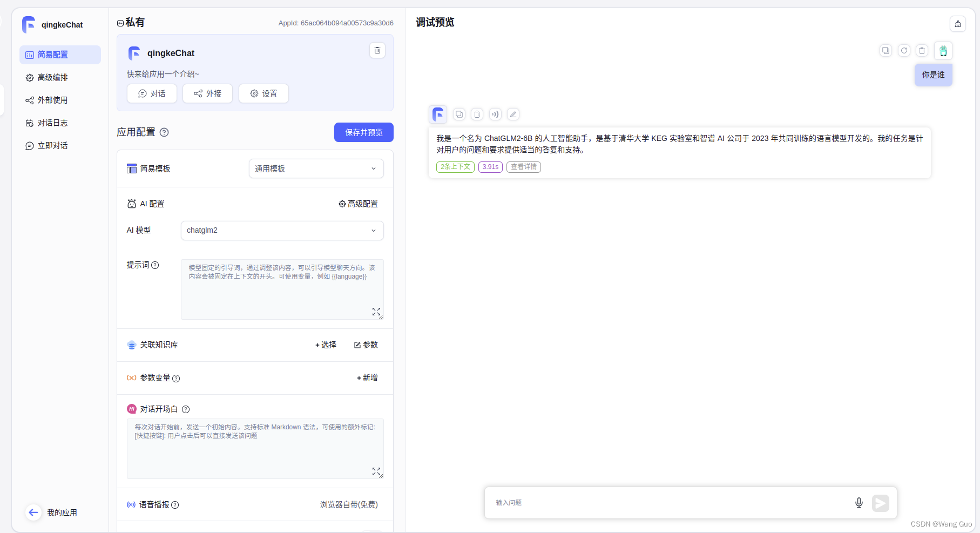The height and width of the screenshot is (533, 980).
Task: Delete the user message 你是谁
Action: click(922, 50)
